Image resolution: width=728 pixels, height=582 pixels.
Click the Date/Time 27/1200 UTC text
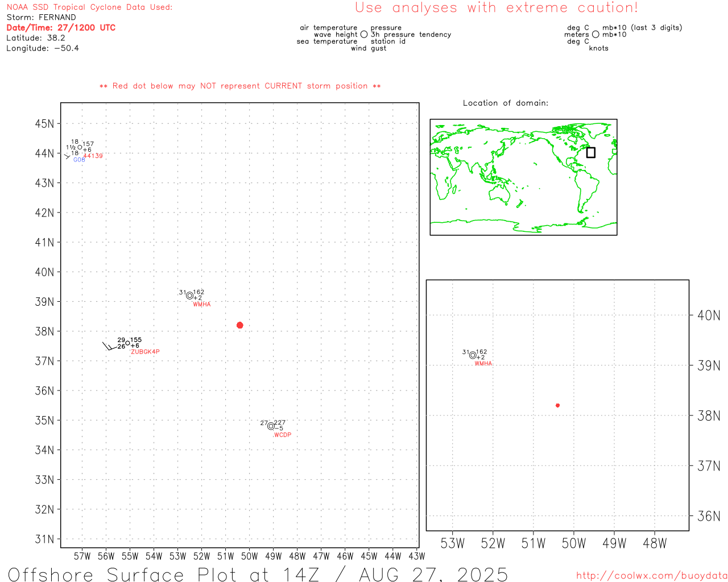point(61,28)
